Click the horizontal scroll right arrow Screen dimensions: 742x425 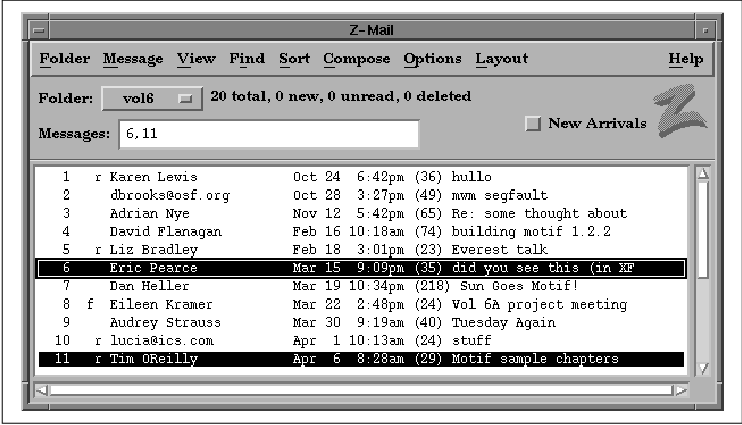tap(680, 390)
